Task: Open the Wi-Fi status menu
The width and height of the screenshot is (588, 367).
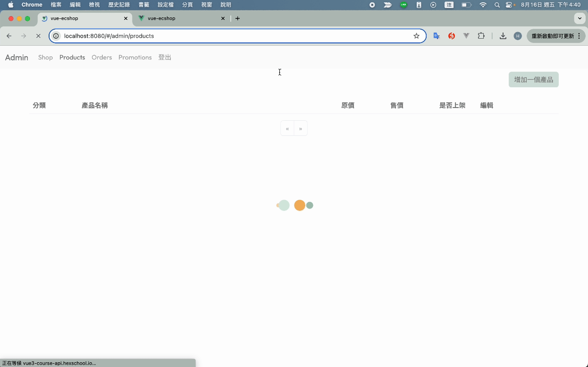Action: click(483, 5)
